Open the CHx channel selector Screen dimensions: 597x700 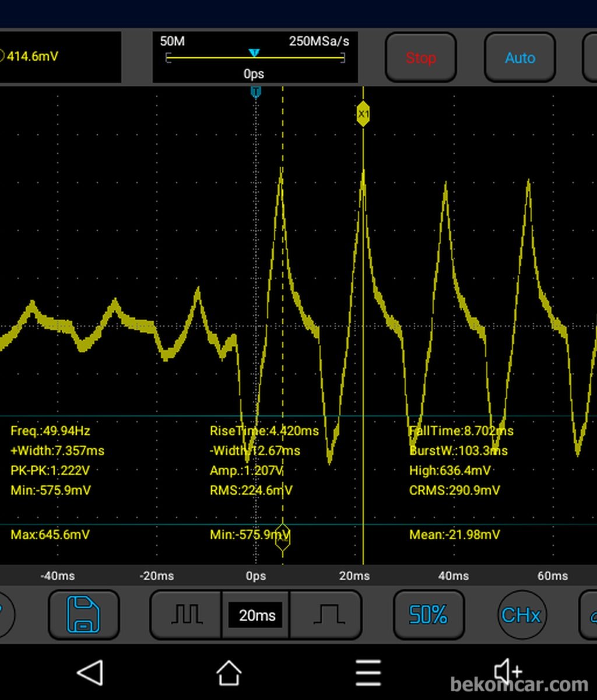(x=522, y=615)
